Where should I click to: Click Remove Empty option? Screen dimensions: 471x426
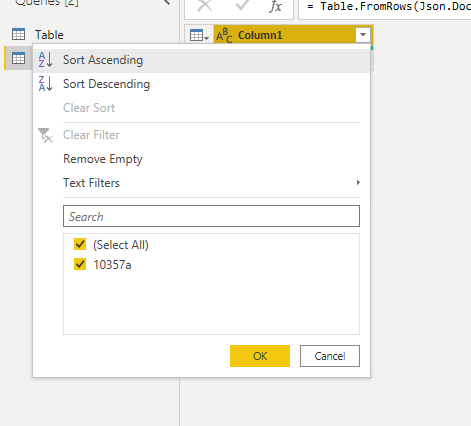[201, 159]
